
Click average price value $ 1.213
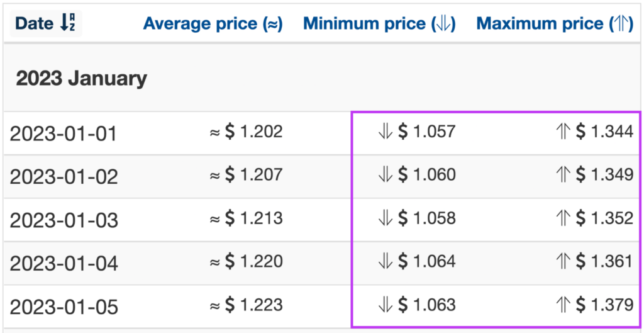click(x=254, y=218)
